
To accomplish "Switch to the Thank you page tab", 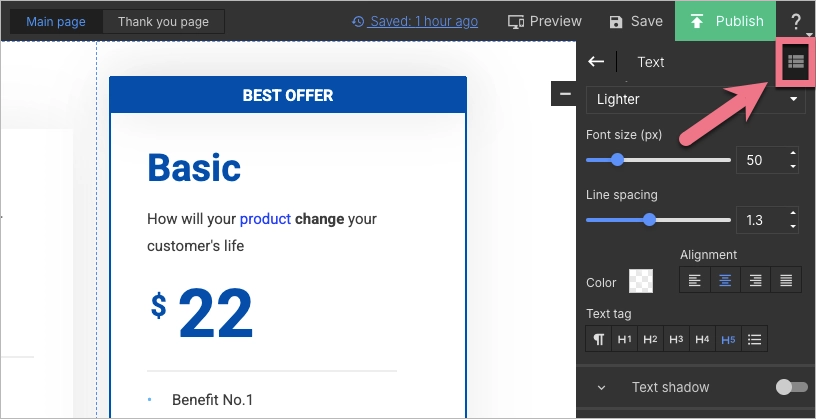I will coord(163,21).
